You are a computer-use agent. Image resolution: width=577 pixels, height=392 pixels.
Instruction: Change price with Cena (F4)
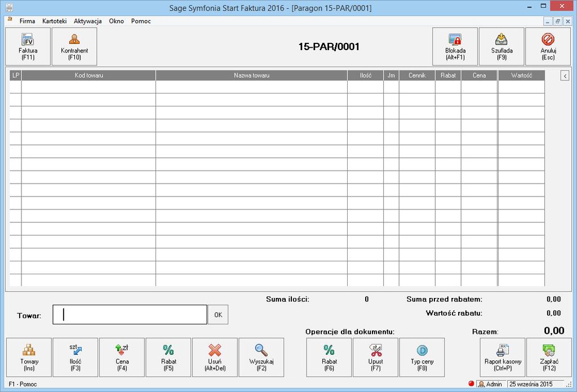click(122, 358)
